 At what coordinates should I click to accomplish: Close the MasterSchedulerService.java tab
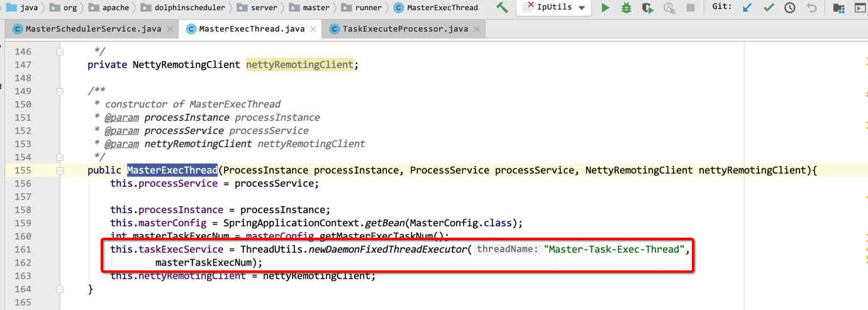pyautogui.click(x=170, y=29)
